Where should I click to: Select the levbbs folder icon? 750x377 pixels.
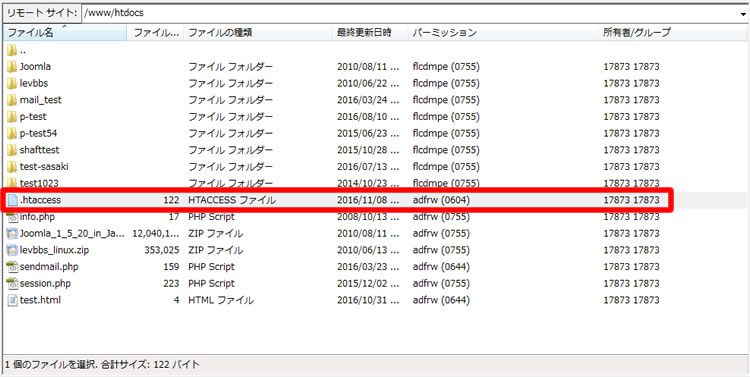12,83
